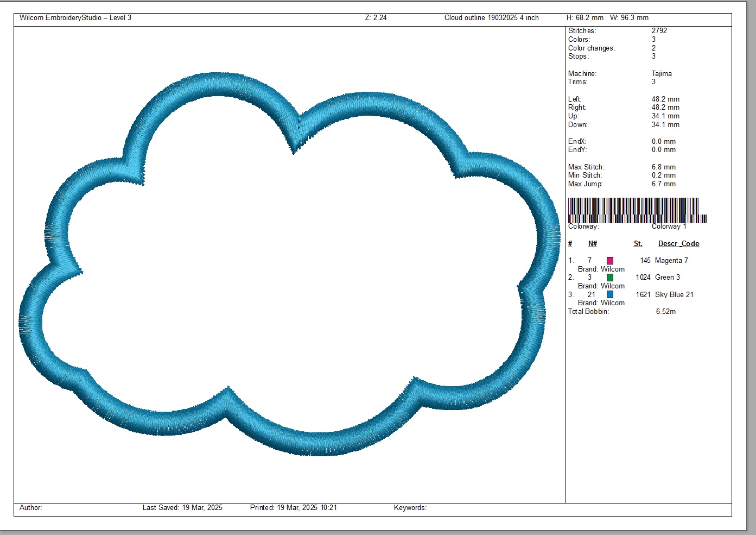Click the design title Cloud outline 19032025

click(491, 18)
